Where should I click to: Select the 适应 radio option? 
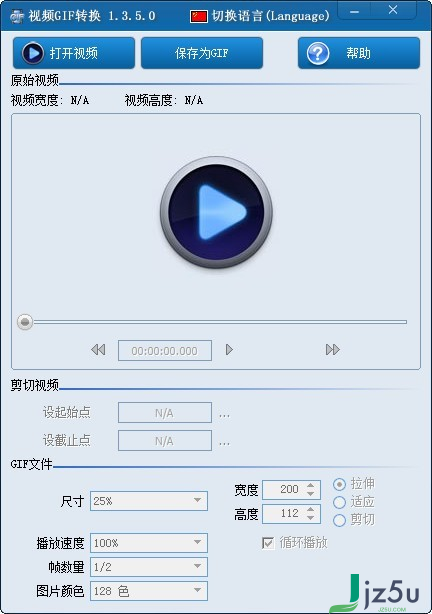339,502
